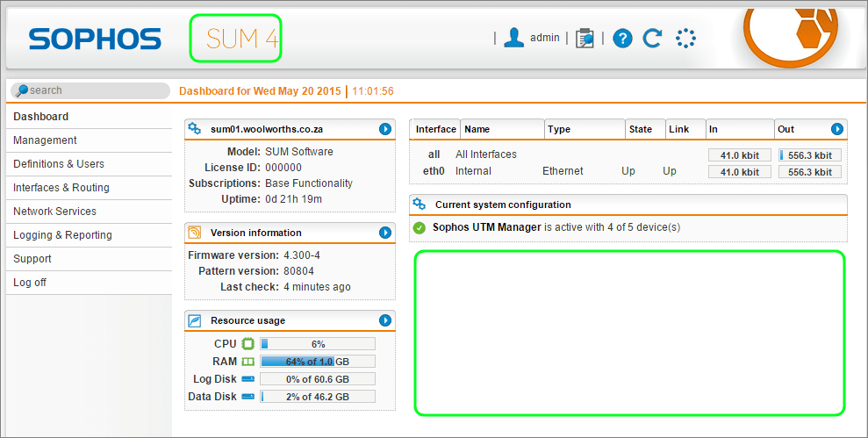Viewport: 868px width, 438px height.
Task: Click the admin username link
Action: 545,38
